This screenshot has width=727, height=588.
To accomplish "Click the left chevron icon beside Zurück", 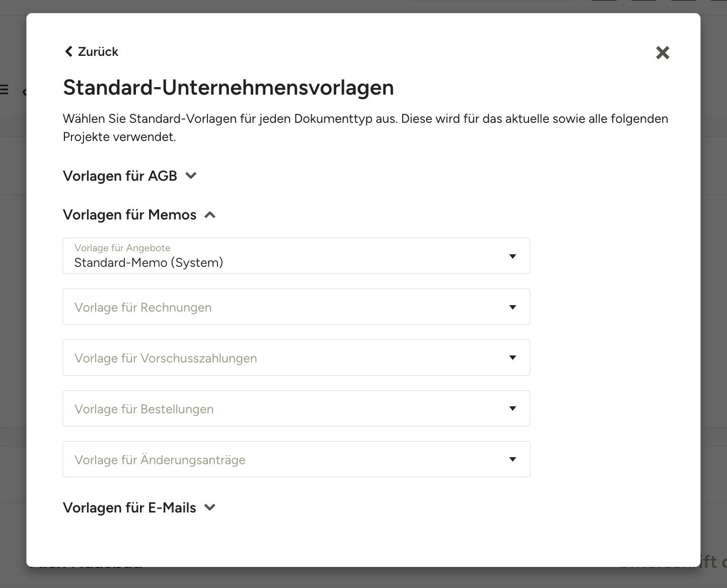I will pyautogui.click(x=69, y=51).
